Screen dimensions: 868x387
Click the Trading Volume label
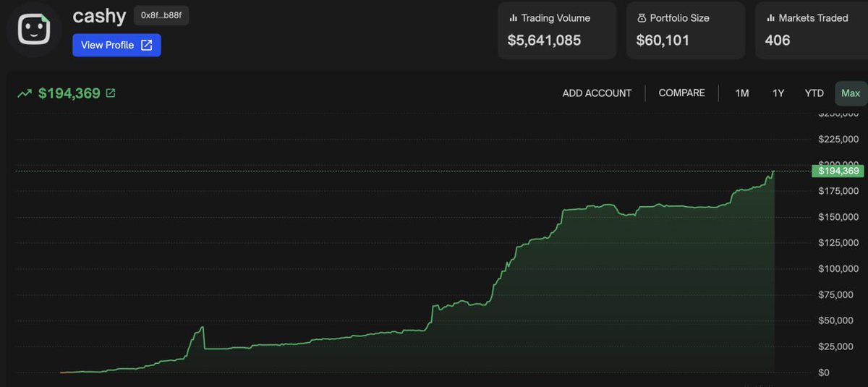pyautogui.click(x=556, y=18)
